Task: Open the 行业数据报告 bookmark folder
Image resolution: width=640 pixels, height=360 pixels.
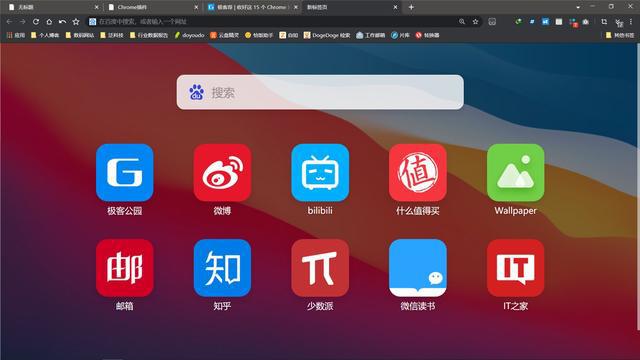Action: (149, 35)
